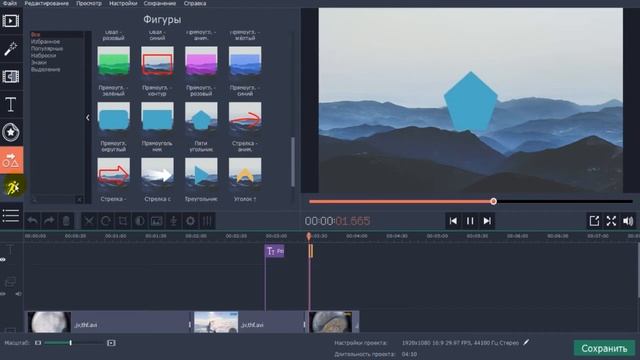Pause the preview playback
Image resolution: width=640 pixels, height=360 pixels.
pos(470,221)
